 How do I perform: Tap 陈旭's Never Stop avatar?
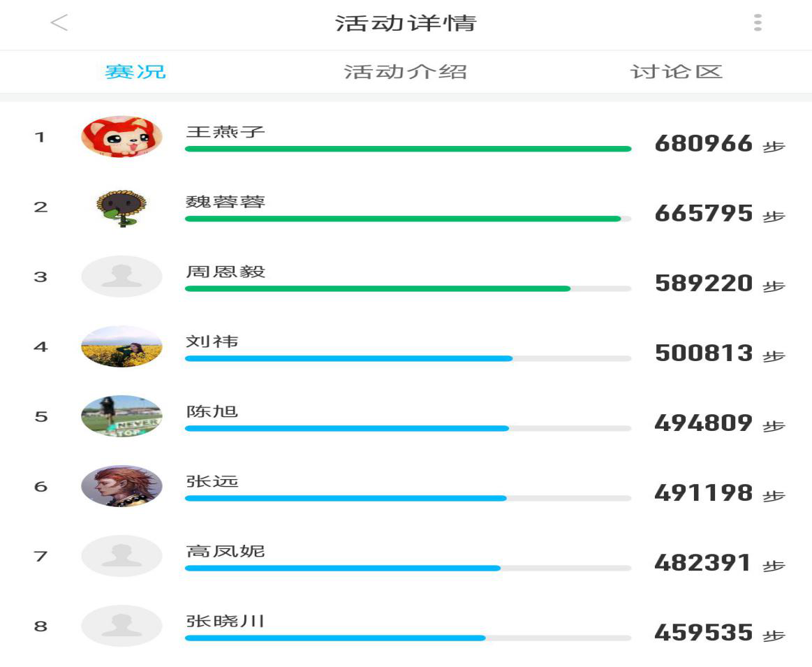[x=121, y=416]
